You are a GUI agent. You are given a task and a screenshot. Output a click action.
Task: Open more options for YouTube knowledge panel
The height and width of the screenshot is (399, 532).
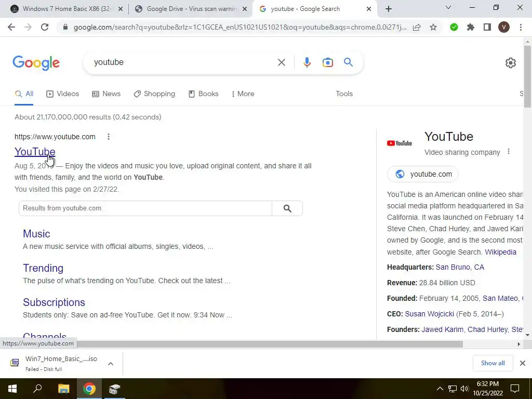(x=508, y=151)
